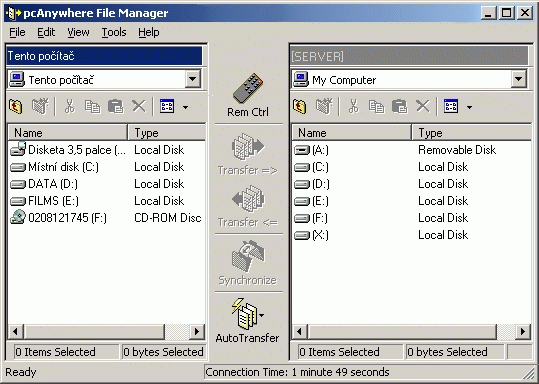Screen dimensions: 539x384
Task: Create new folder in left pane
Action: tap(40, 106)
